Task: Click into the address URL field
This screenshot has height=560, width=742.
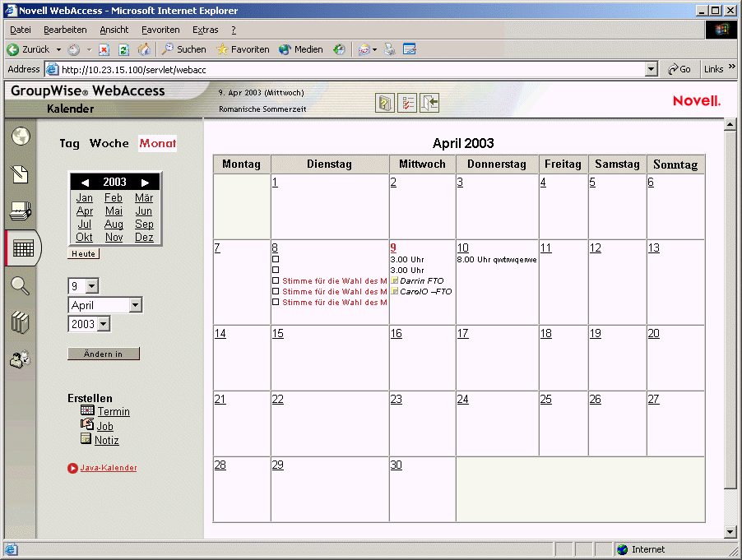Action: point(353,70)
